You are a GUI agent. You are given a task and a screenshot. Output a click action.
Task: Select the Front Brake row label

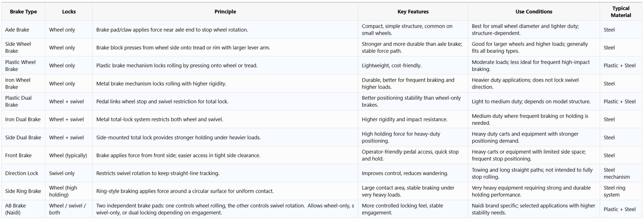(23, 155)
